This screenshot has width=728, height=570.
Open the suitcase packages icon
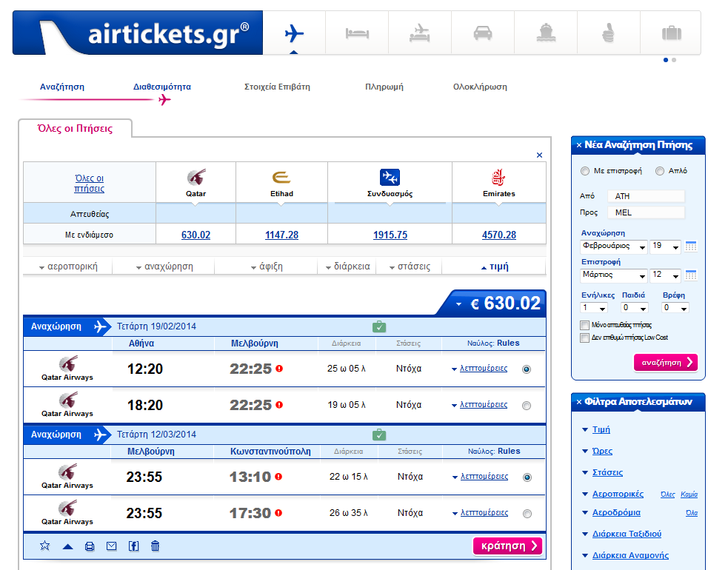pos(672,33)
